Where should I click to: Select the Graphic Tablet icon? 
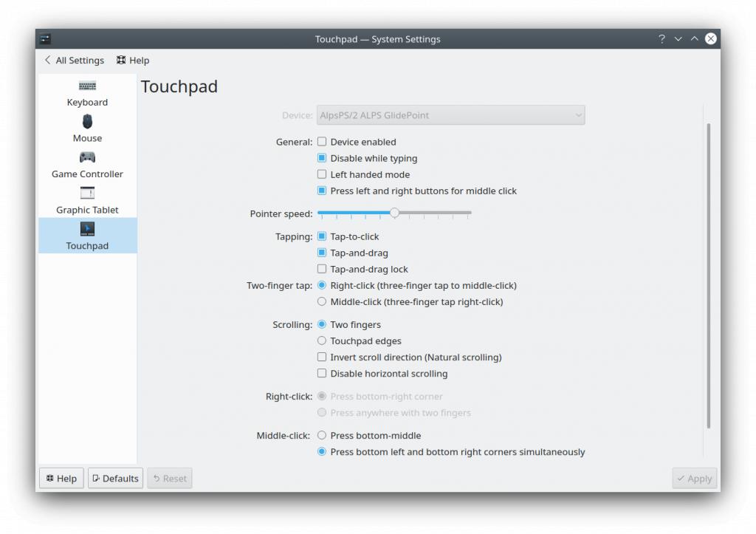tap(87, 194)
